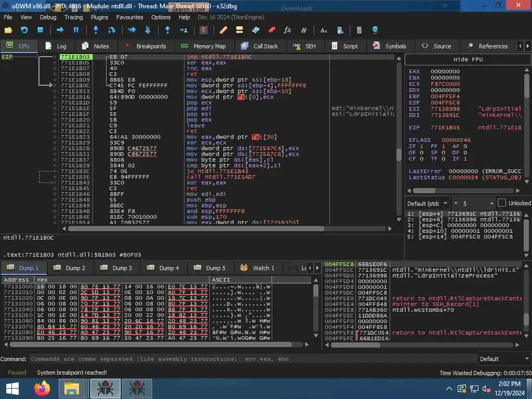Open the Favourites menu
This screenshot has height=399, width=532.
tap(129, 17)
